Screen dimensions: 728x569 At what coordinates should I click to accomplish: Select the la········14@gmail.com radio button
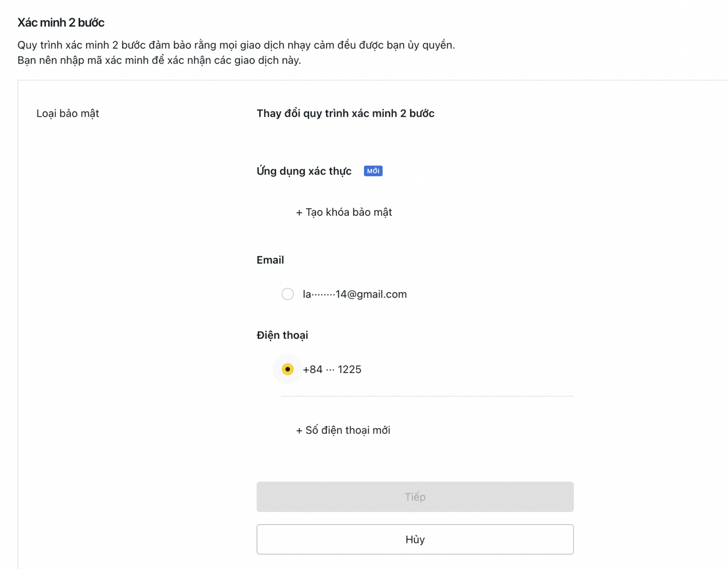tap(288, 294)
